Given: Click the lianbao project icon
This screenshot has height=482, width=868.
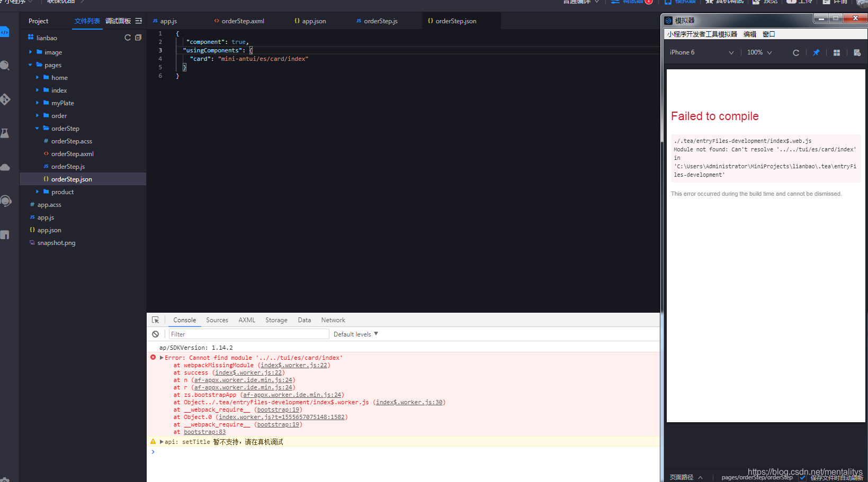Looking at the screenshot, I should [31, 38].
